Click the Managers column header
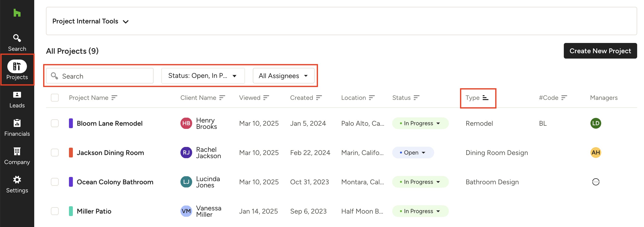 (x=603, y=98)
